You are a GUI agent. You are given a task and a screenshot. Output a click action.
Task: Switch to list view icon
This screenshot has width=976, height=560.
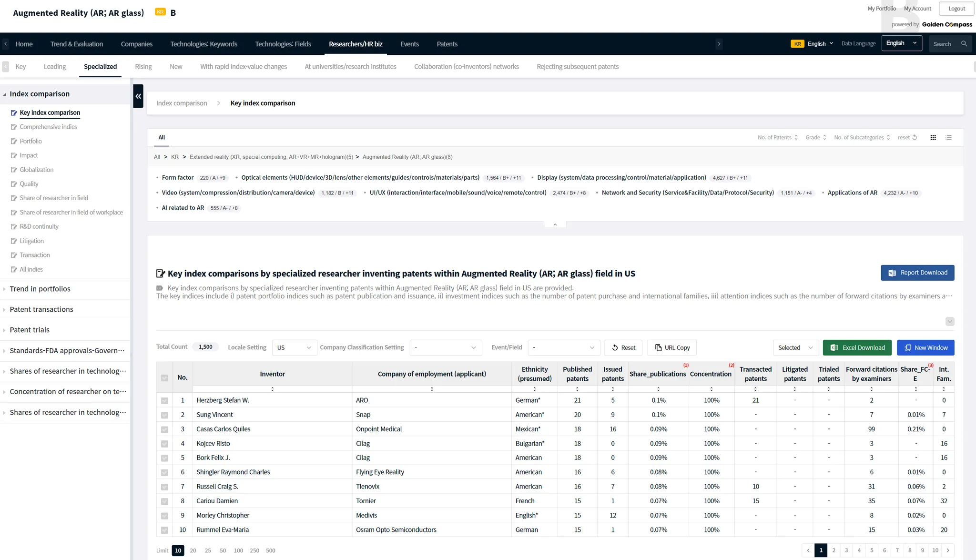948,138
